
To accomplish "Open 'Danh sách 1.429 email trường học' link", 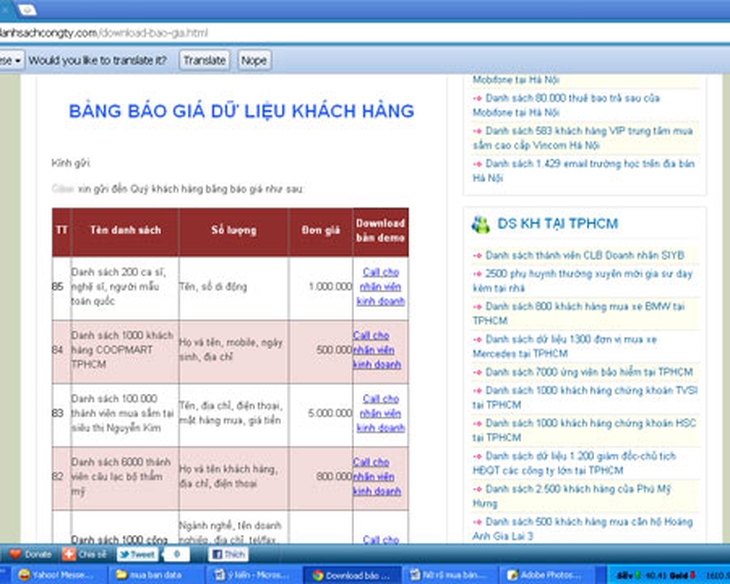I will point(584,170).
